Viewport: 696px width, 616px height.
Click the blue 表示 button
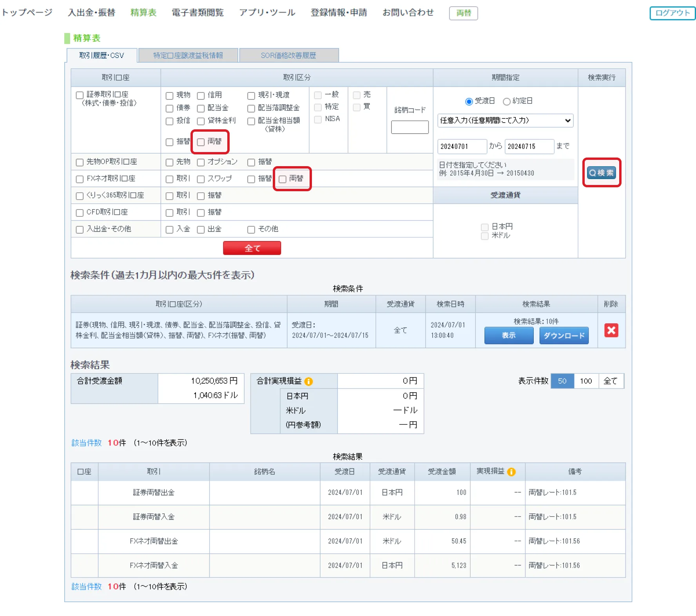click(509, 335)
